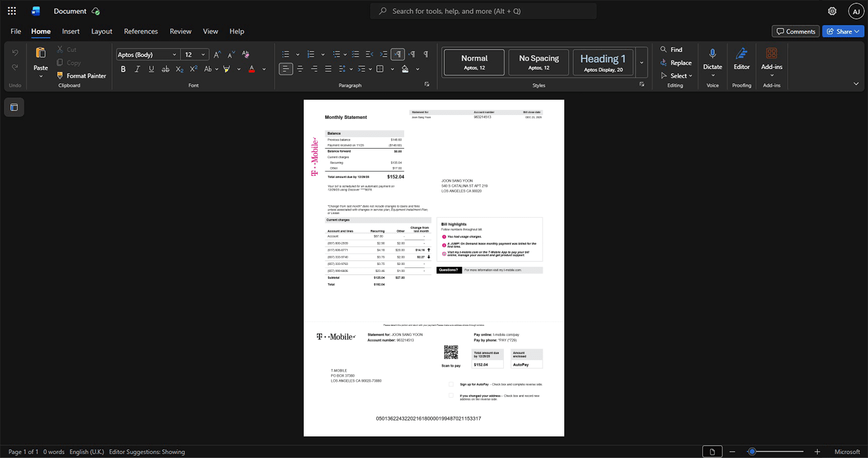Center align the paragraph
The image size is (868, 458).
(300, 69)
